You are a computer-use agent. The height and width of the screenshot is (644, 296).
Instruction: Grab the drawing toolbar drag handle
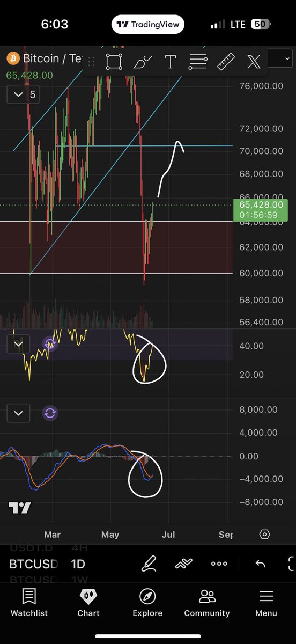[91, 62]
